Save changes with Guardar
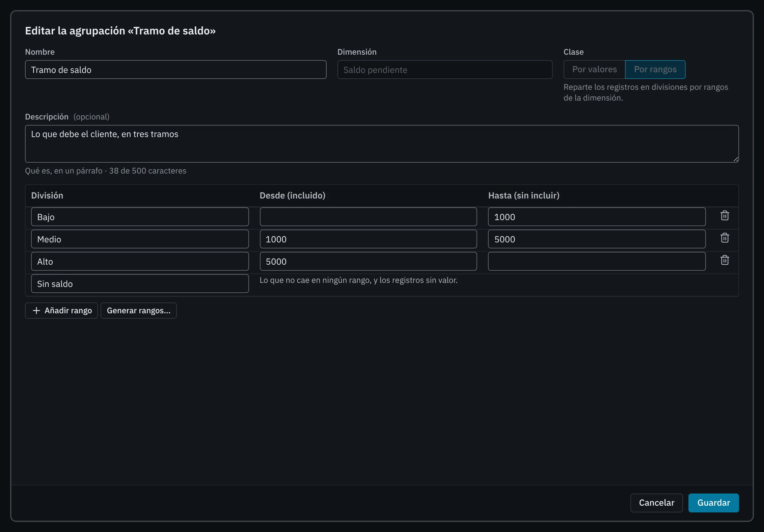764x532 pixels. [x=713, y=503]
